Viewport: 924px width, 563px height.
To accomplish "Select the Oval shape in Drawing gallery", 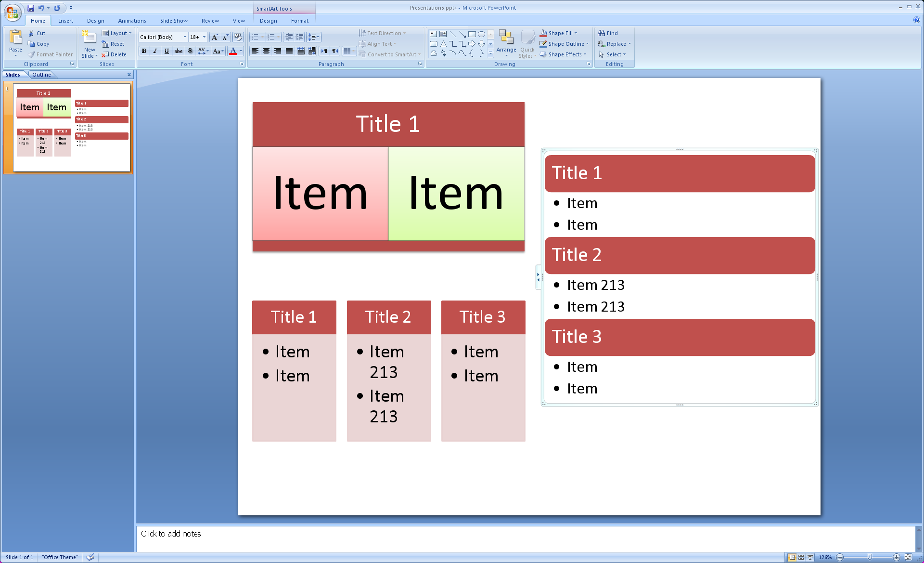I will click(481, 34).
